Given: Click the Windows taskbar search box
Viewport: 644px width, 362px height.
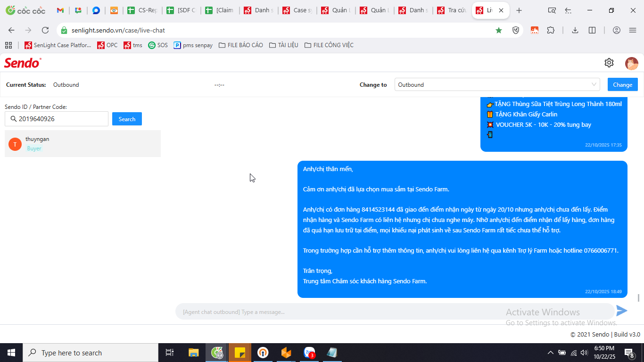Looking at the screenshot, I should pyautogui.click(x=91, y=353).
